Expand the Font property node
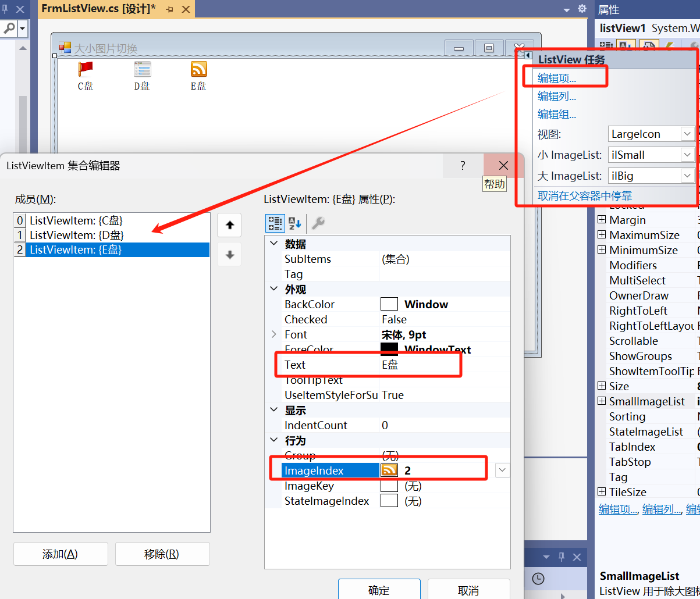The image size is (700, 599). tap(274, 334)
